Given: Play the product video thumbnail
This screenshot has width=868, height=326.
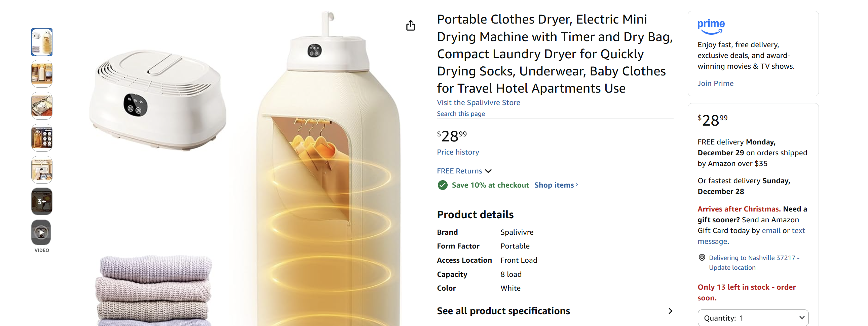Looking at the screenshot, I should [x=41, y=232].
